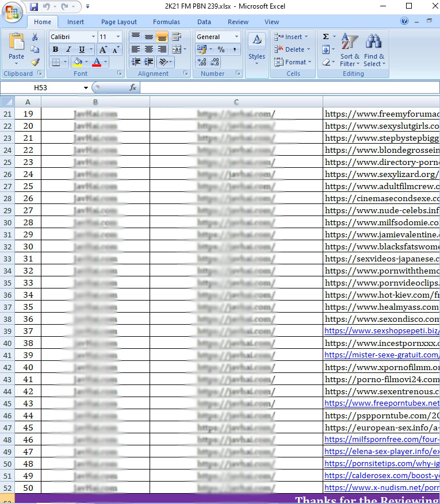This screenshot has width=440, height=504.
Task: Set Middle Align vertical alignment
Action: [148, 36]
